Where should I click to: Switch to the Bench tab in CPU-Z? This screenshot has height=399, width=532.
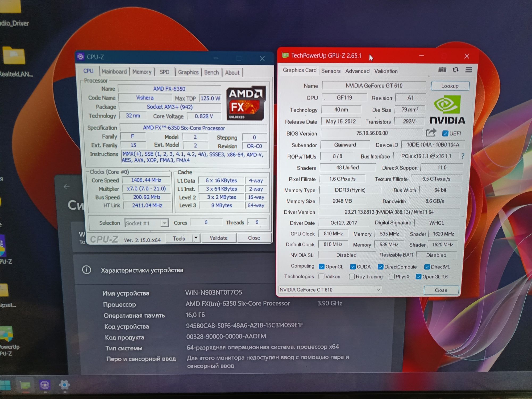(x=211, y=72)
